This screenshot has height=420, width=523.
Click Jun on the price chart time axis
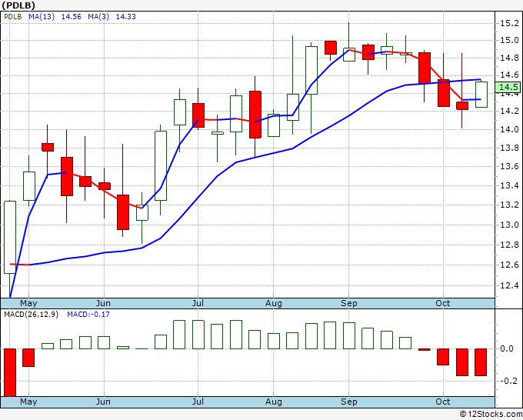click(x=103, y=303)
